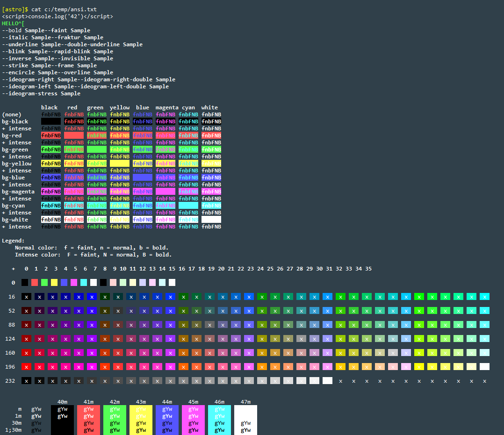The width and height of the screenshot is (504, 435).
Task: Click the "bg-red" row label
Action: (x=12, y=135)
